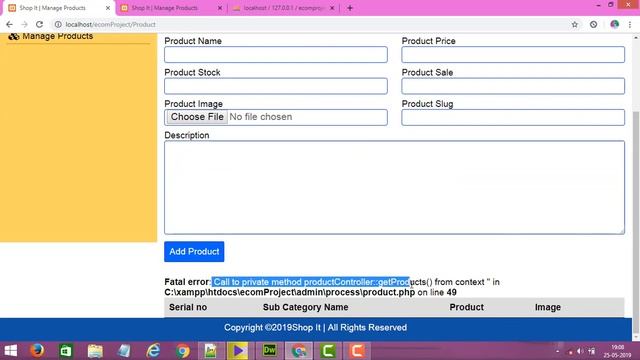Reload the current page

(x=40, y=24)
